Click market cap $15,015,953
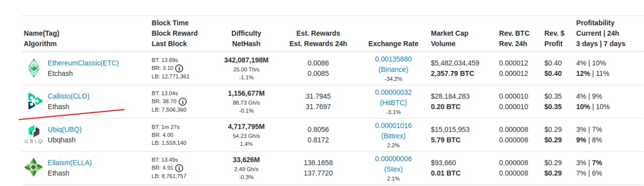The image size is (644, 186). click(x=450, y=129)
